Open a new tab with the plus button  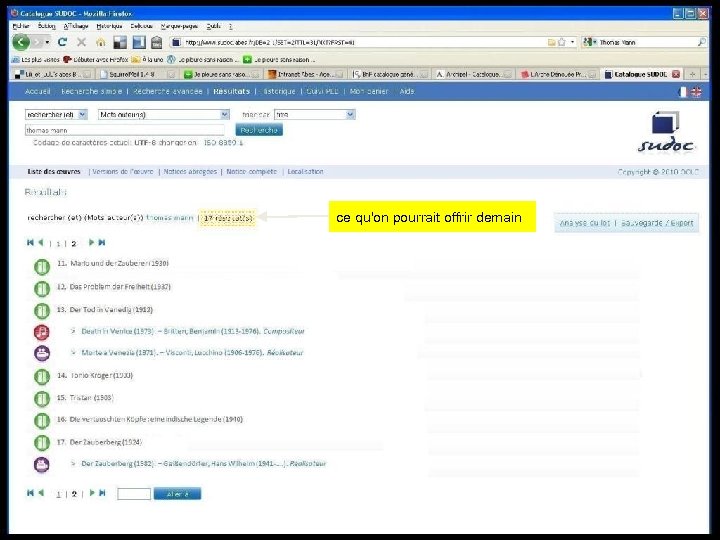click(x=692, y=74)
